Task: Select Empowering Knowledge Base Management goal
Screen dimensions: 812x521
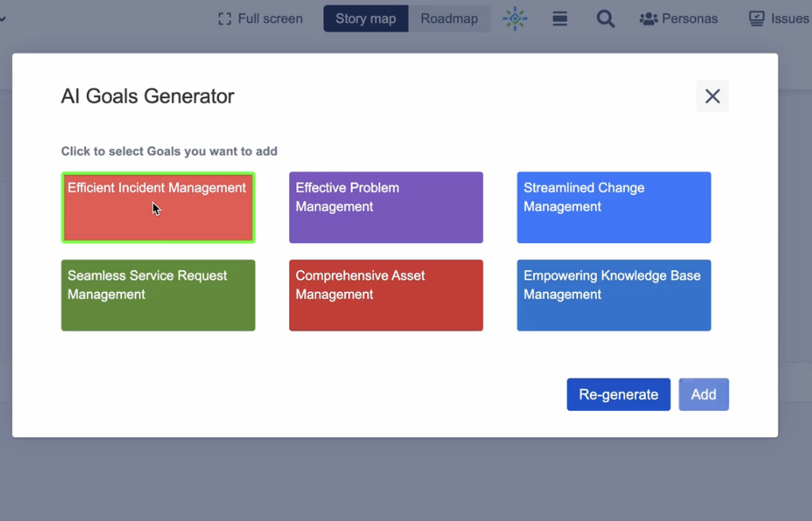Action: 613,295
